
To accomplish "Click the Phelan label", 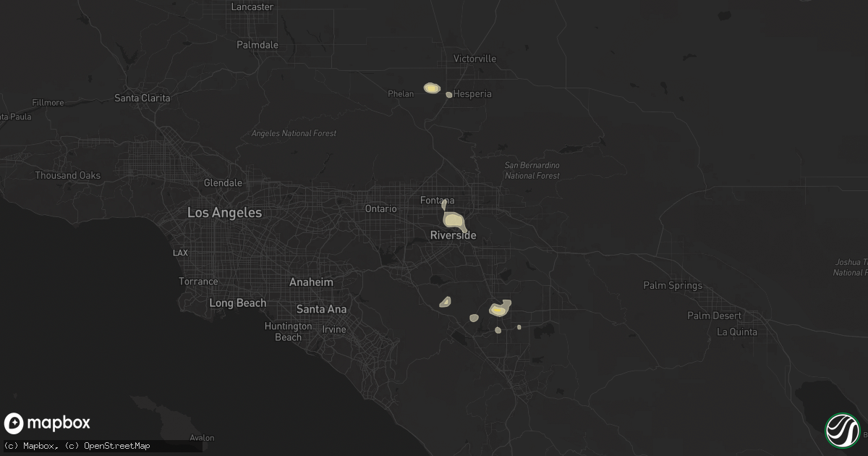I will 401,93.
